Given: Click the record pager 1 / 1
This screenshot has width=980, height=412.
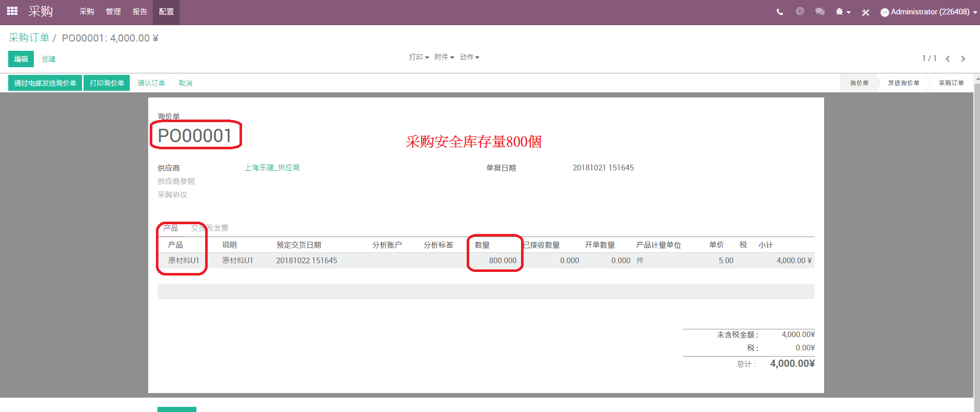Looking at the screenshot, I should tap(929, 58).
